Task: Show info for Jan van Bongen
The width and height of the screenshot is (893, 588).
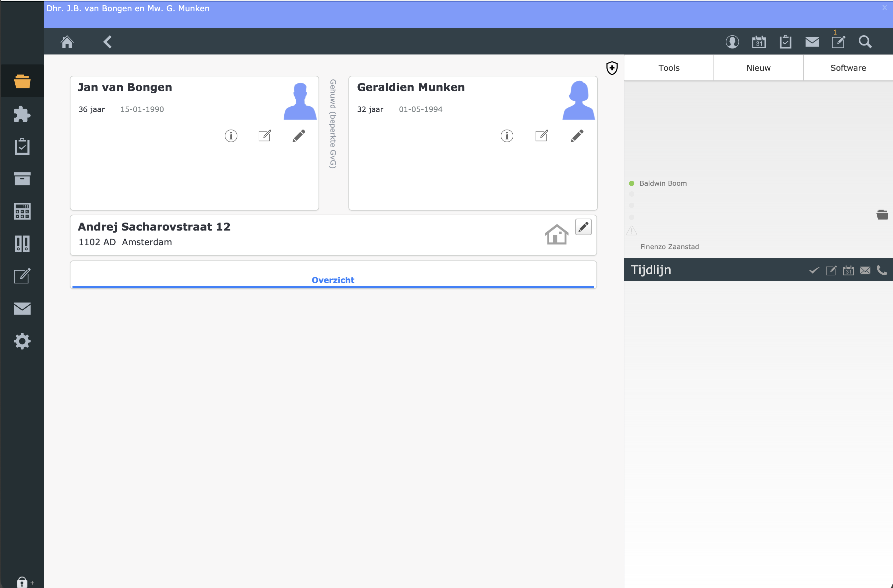Action: pos(231,136)
